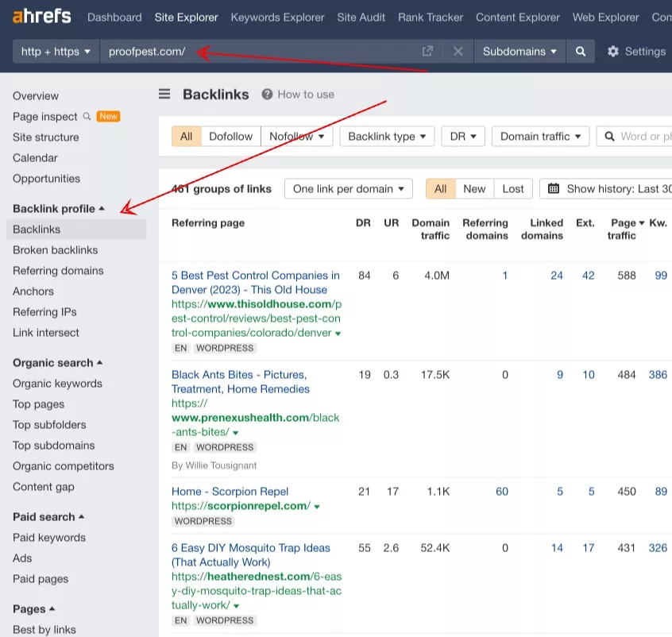Open 'Black Ants Bites' referring page link

click(x=241, y=381)
